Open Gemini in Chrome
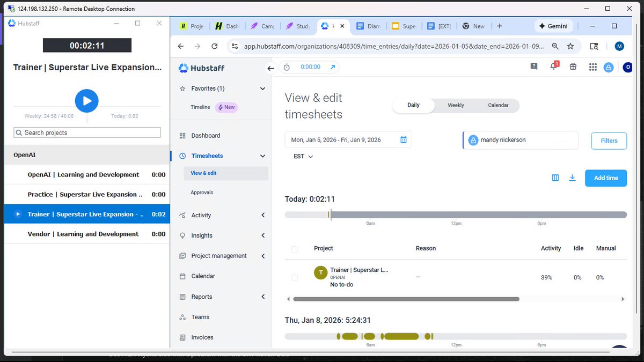644x362 pixels. (553, 26)
